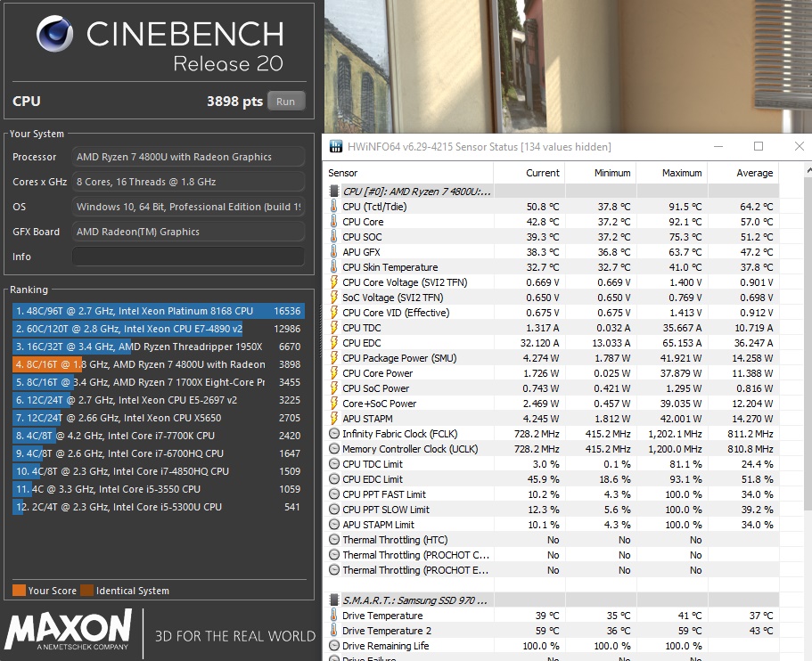Click the circle icon beside CPU EDC Limit
Screen dimensions: 812x661
pyautogui.click(x=334, y=479)
